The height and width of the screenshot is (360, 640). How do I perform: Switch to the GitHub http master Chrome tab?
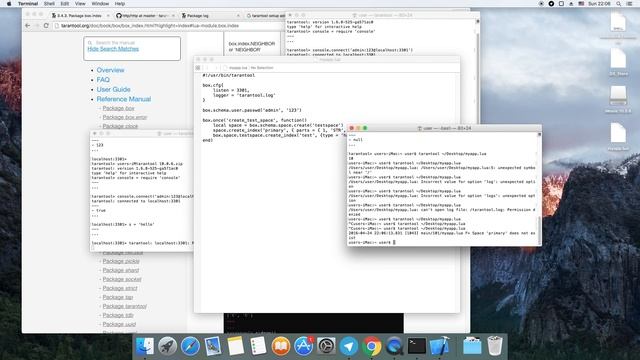coord(145,16)
